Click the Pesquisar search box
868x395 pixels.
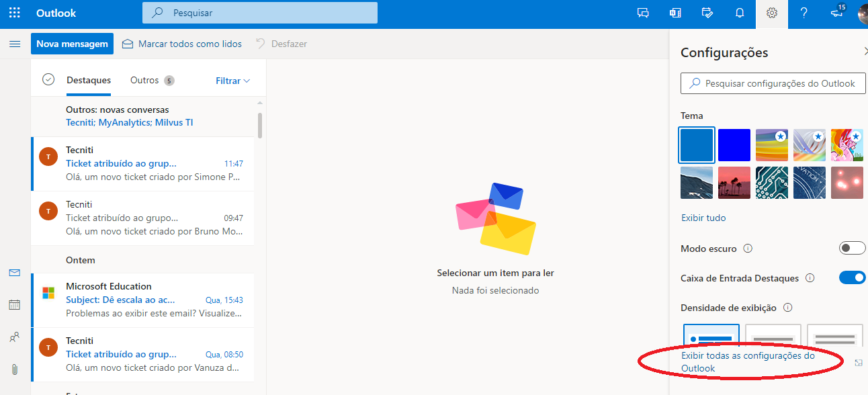click(x=260, y=13)
